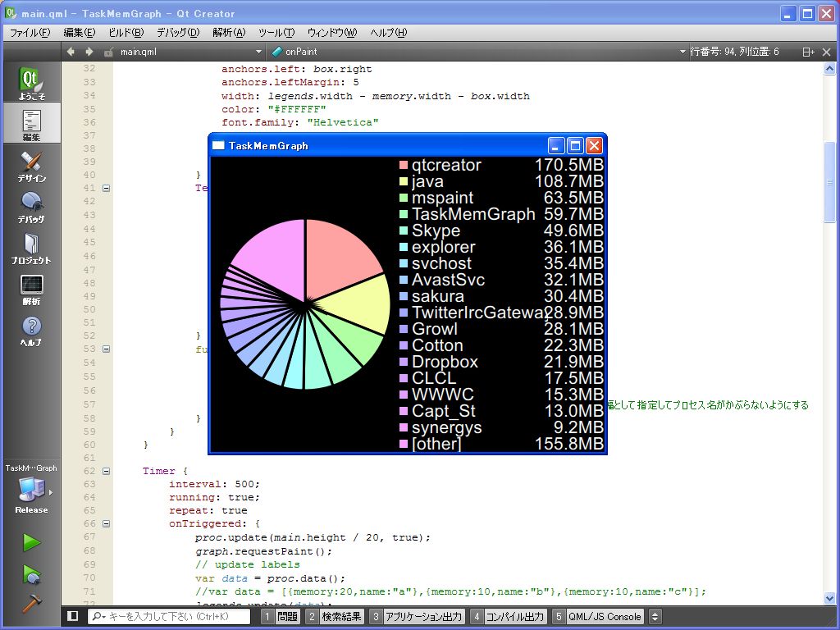Click the java legend color swatch
The height and width of the screenshot is (630, 840).
(x=404, y=181)
